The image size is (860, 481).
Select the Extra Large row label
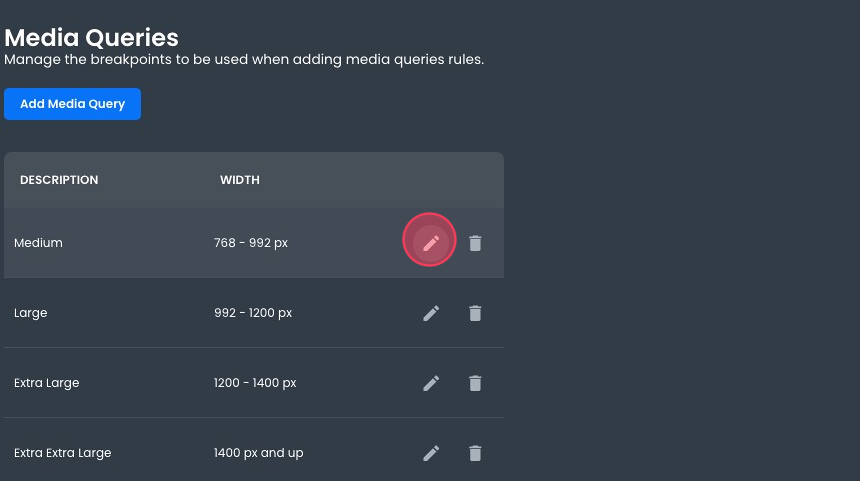tap(47, 383)
